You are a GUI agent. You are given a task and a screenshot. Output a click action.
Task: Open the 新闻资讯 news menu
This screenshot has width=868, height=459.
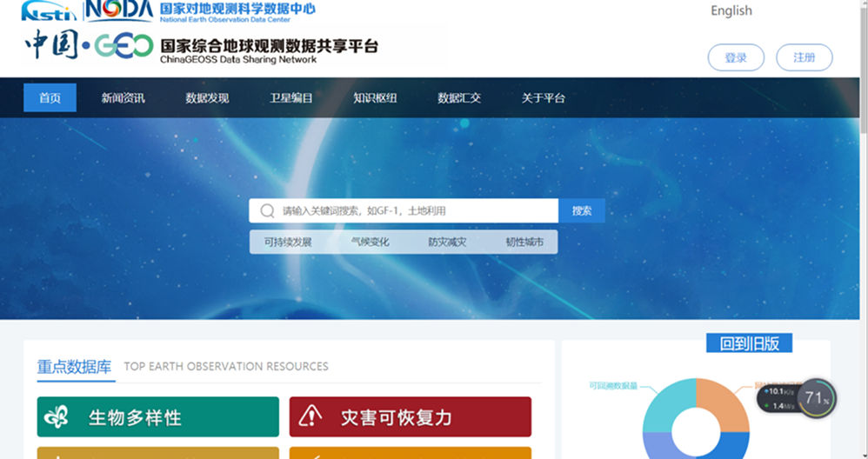[x=123, y=98]
